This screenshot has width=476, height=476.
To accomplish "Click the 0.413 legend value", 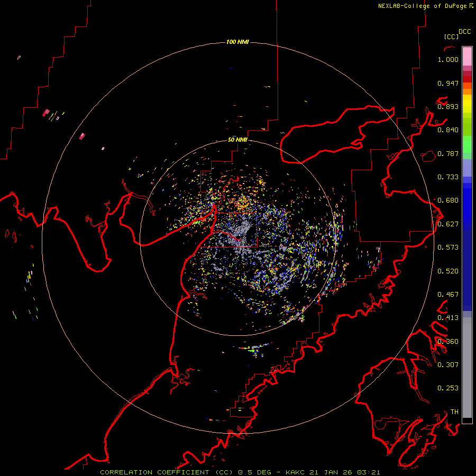I will (448, 318).
